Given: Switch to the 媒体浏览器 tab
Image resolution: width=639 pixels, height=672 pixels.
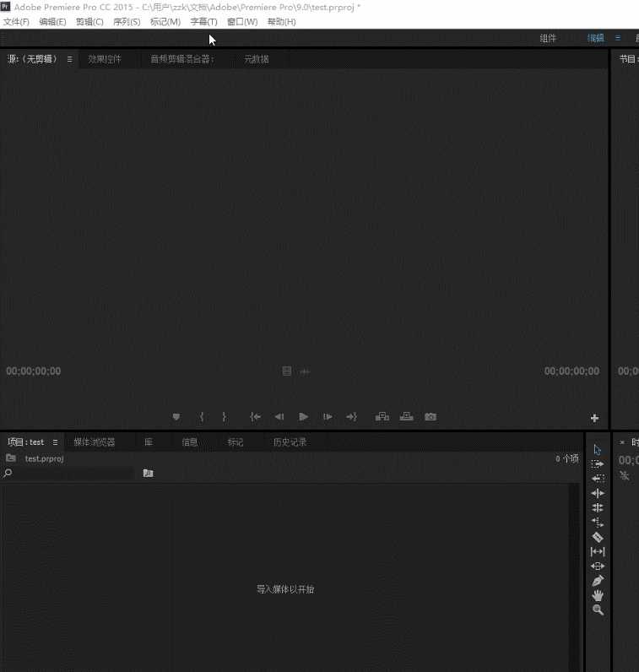Looking at the screenshot, I should point(95,442).
